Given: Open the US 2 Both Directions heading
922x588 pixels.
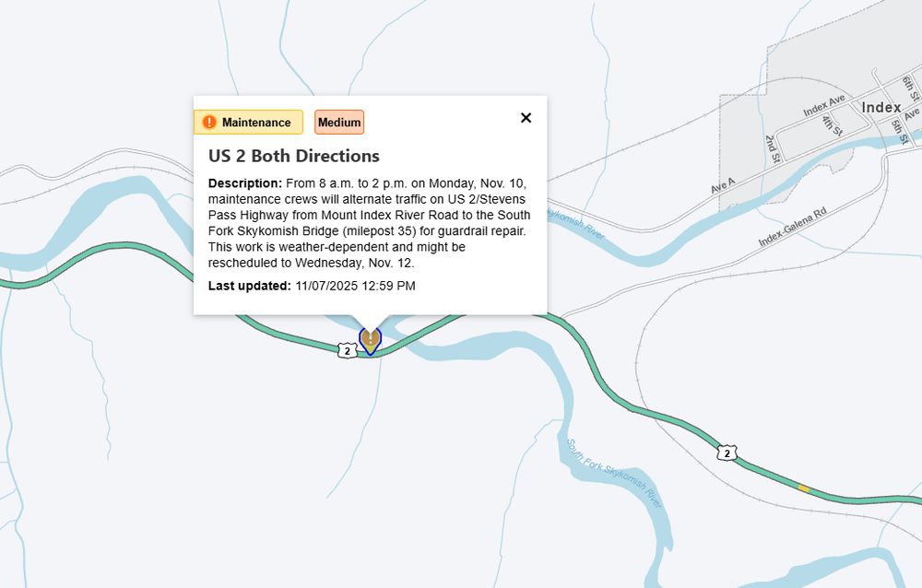Looking at the screenshot, I should coord(296,156).
